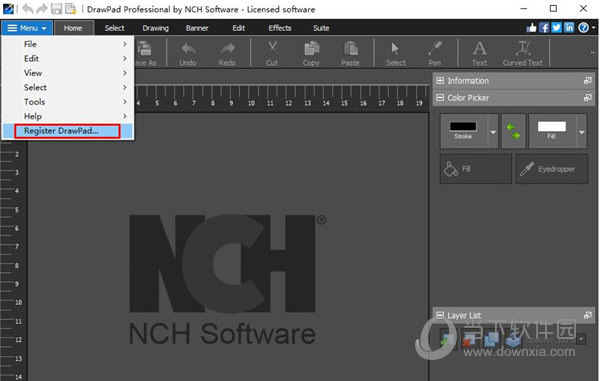Expand the toolbar overflow dots

pos(592,53)
